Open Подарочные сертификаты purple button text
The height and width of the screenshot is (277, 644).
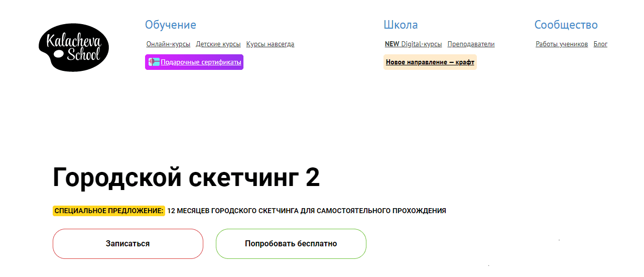[x=201, y=62]
